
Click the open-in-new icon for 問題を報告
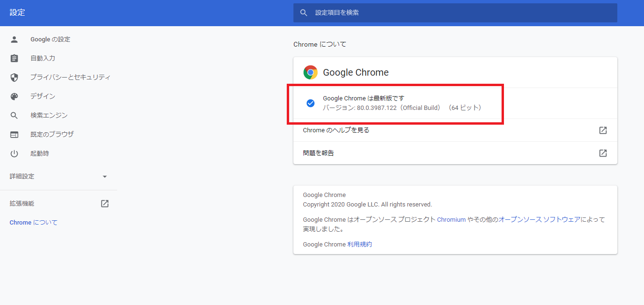click(x=603, y=153)
